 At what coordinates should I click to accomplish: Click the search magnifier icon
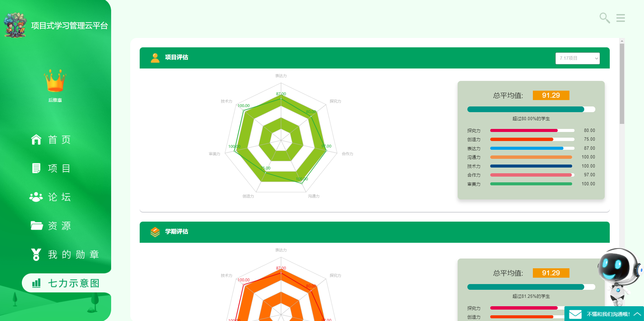coord(604,18)
